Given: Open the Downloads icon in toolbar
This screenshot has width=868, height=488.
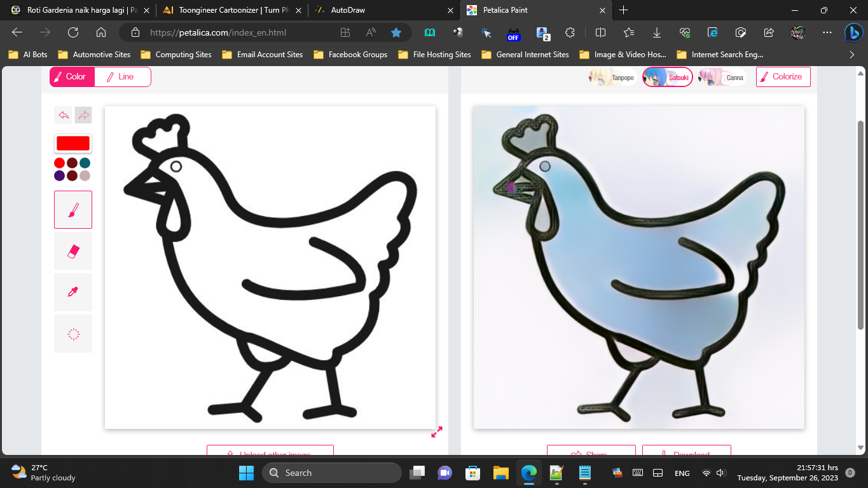Looking at the screenshot, I should 657,32.
